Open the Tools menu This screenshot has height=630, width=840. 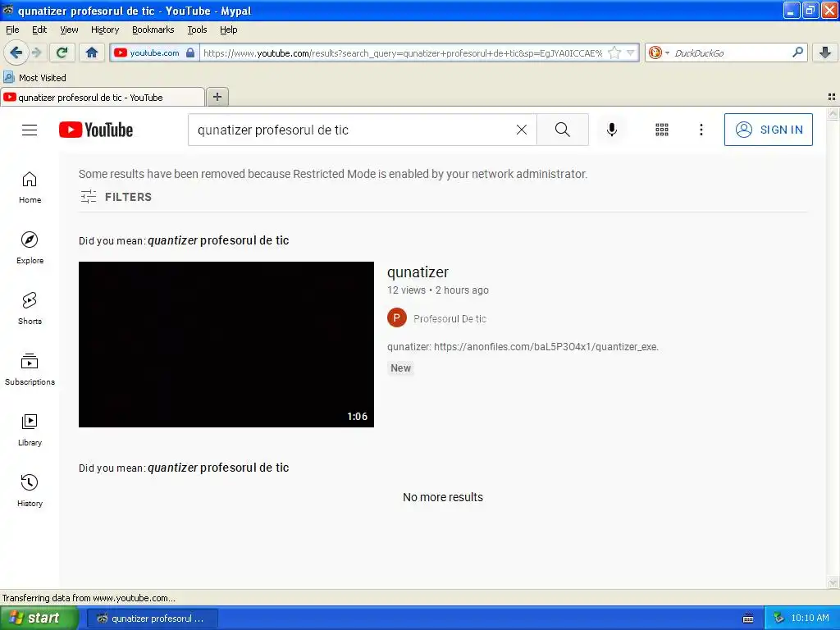(x=197, y=30)
